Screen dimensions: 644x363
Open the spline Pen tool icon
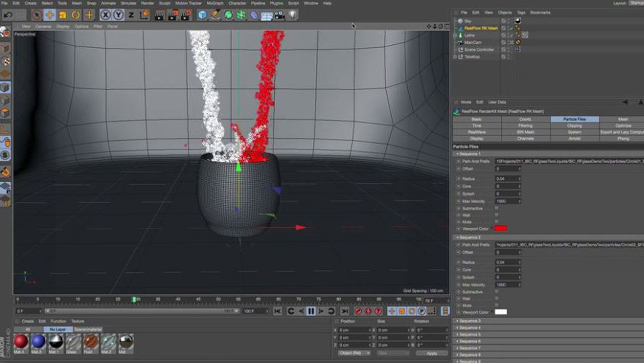tap(215, 15)
